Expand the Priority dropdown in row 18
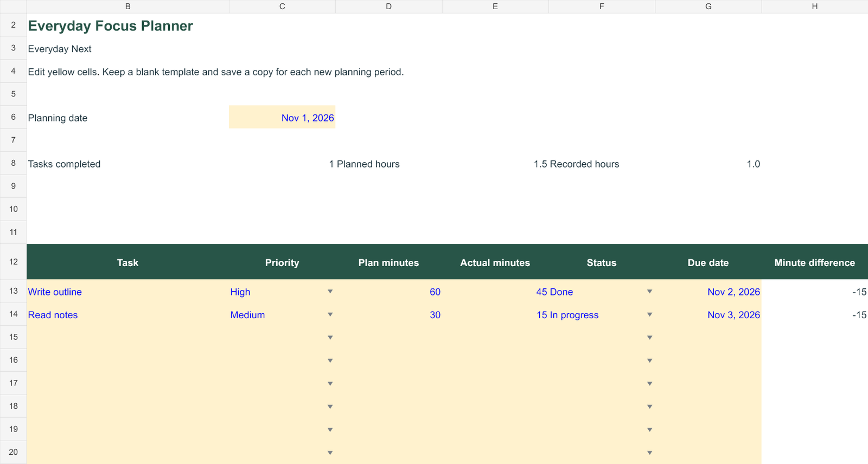Image resolution: width=868 pixels, height=464 pixels. click(x=330, y=407)
